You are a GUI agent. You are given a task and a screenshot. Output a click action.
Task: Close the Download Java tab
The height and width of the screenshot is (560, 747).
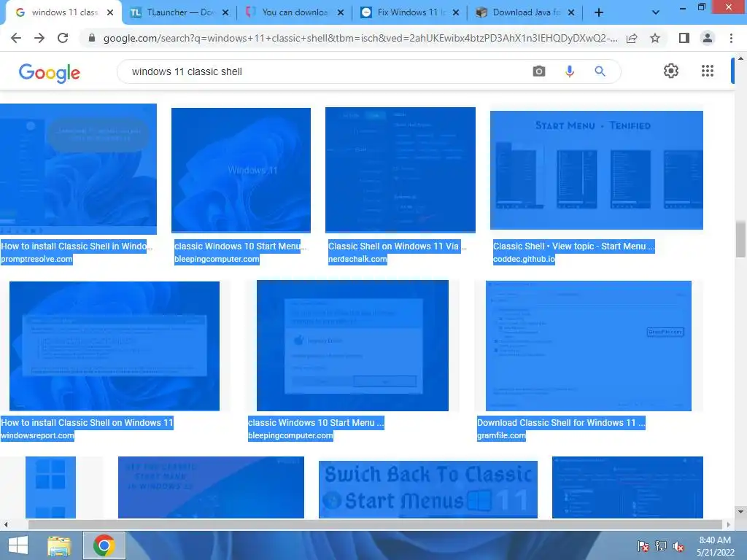571,12
